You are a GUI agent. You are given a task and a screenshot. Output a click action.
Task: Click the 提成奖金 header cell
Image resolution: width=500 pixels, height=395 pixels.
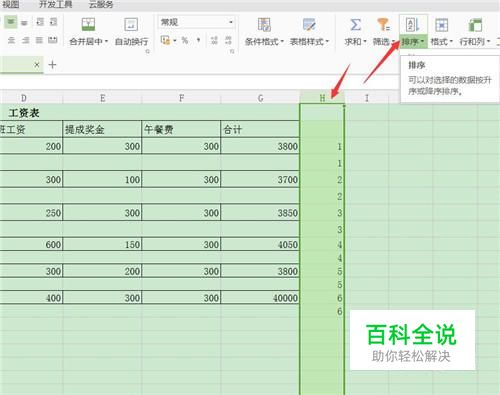point(102,129)
